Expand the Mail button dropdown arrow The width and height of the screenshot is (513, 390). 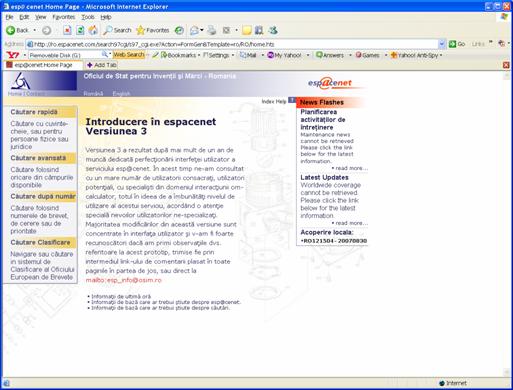(263, 55)
